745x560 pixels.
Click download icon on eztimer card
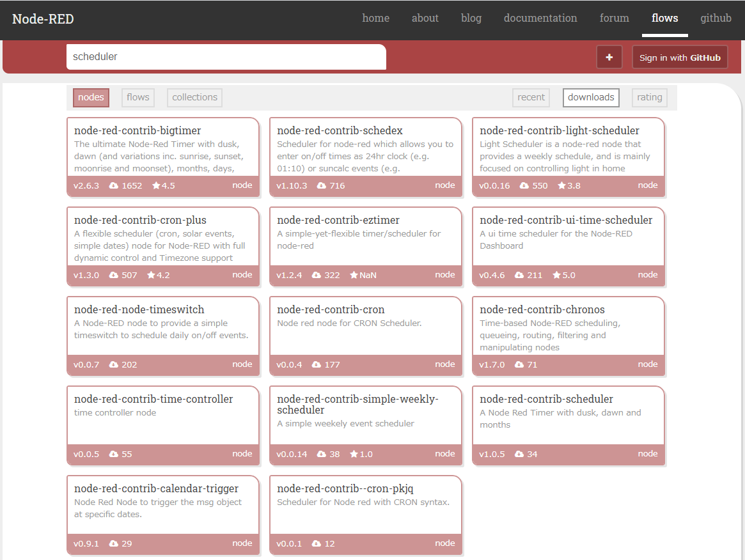click(317, 275)
